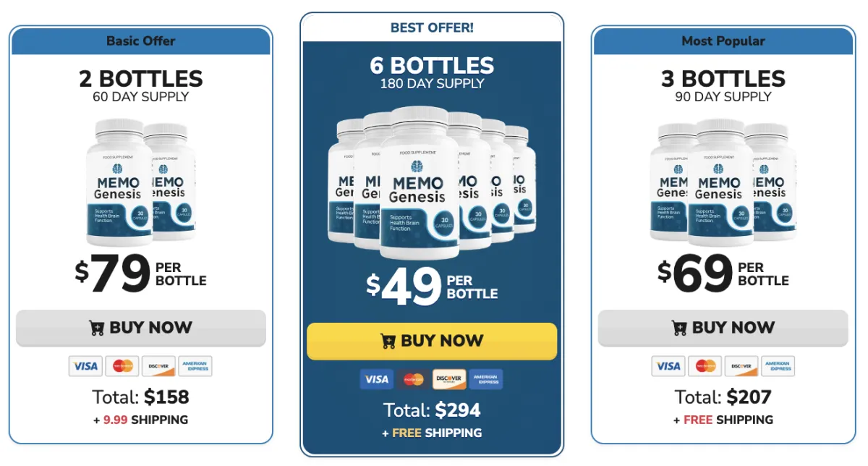Click the Total: $207 text under 3 Bottles
868x466 pixels.
pyautogui.click(x=723, y=397)
